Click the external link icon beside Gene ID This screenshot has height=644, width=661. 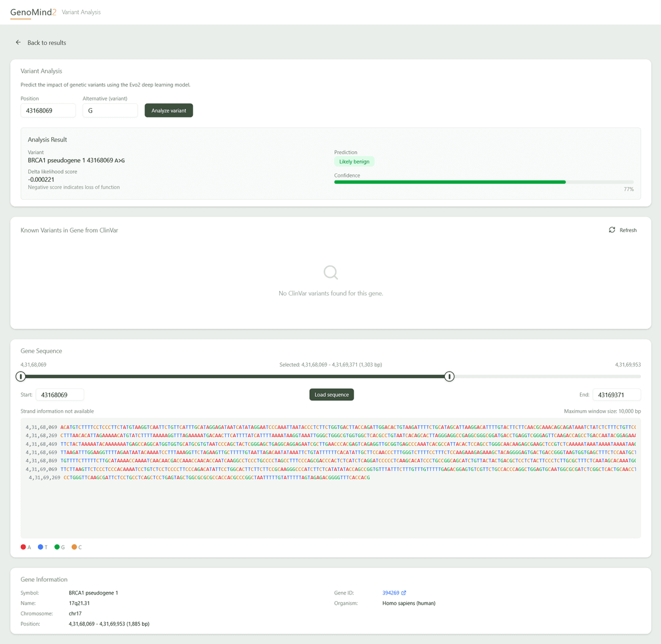(x=404, y=593)
